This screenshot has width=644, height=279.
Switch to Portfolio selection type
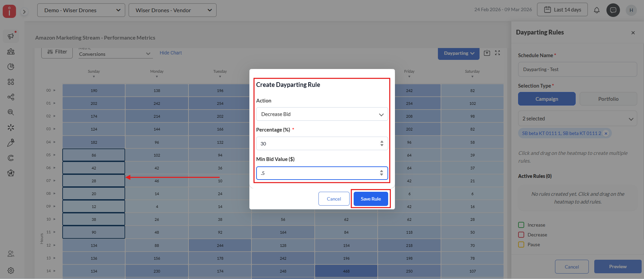coord(608,99)
